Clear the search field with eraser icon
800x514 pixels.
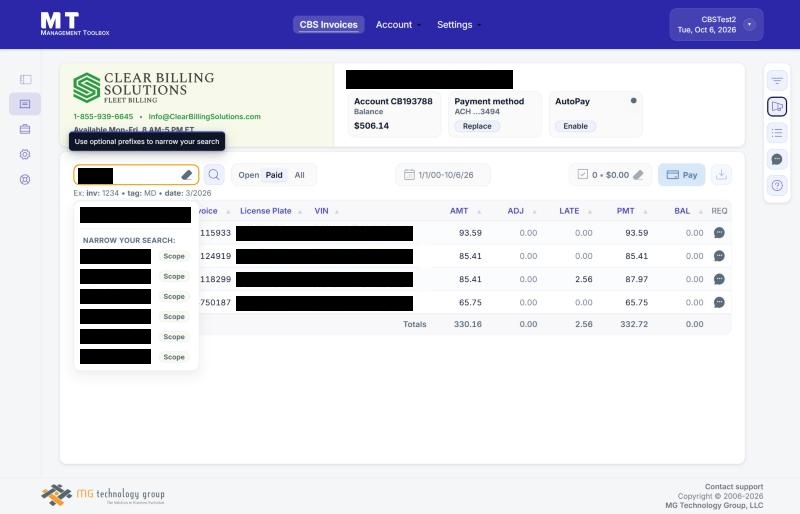pos(187,175)
